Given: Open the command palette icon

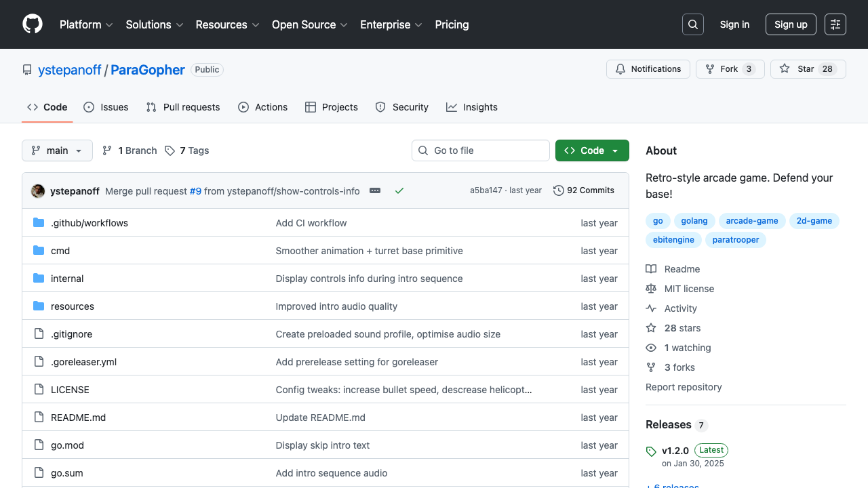Looking at the screenshot, I should (835, 24).
